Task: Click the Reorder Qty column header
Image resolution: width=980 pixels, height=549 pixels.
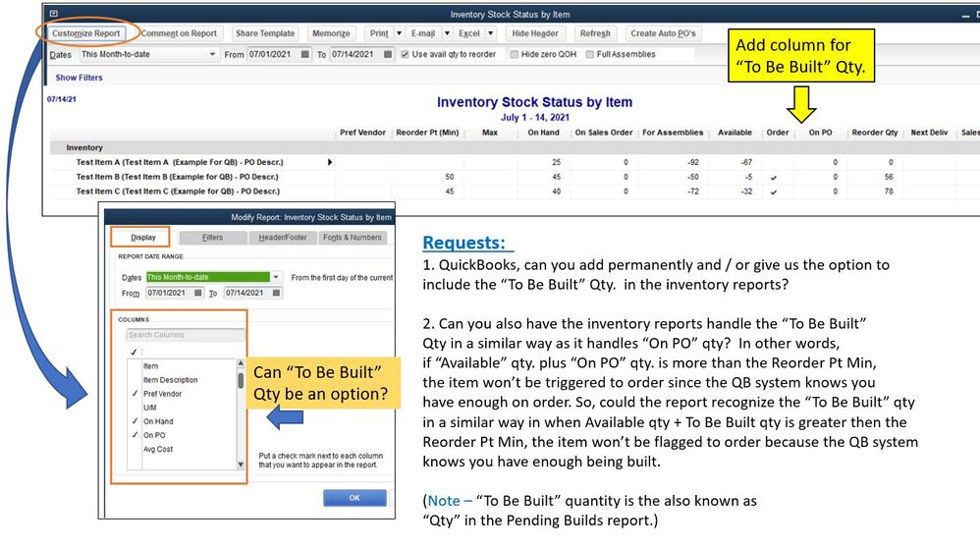Action: tap(874, 133)
